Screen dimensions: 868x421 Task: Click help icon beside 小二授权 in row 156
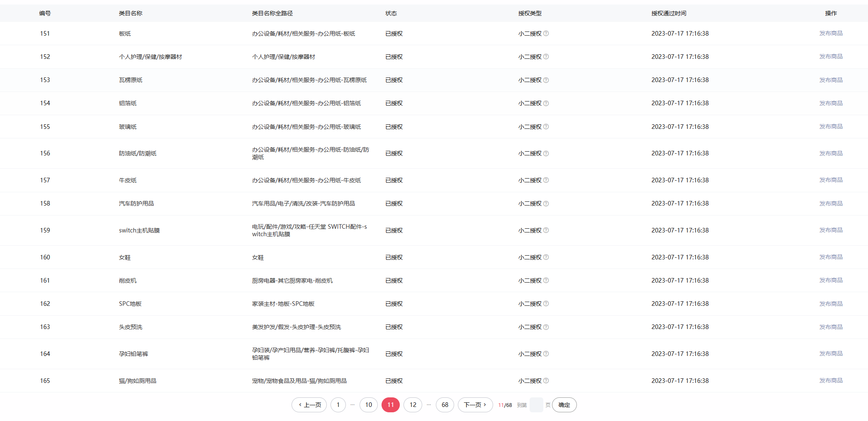tap(546, 153)
